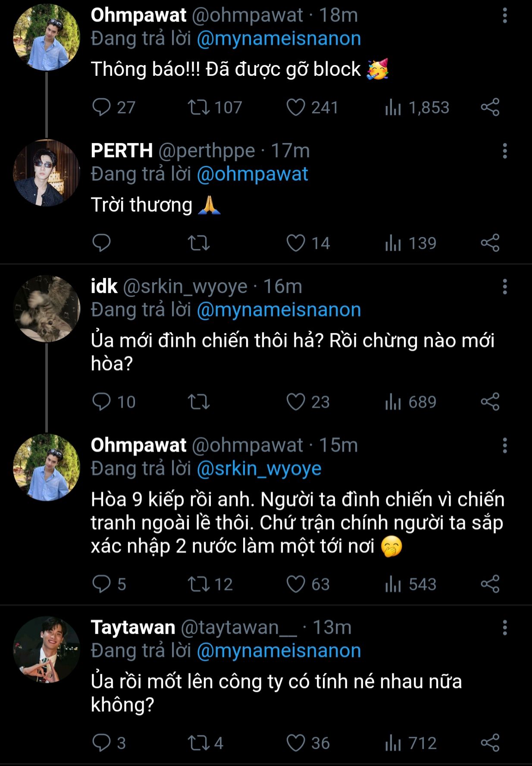Like PERTH's 'Trời thương' tweet
Viewport: 532px width, 766px height.
tap(296, 243)
